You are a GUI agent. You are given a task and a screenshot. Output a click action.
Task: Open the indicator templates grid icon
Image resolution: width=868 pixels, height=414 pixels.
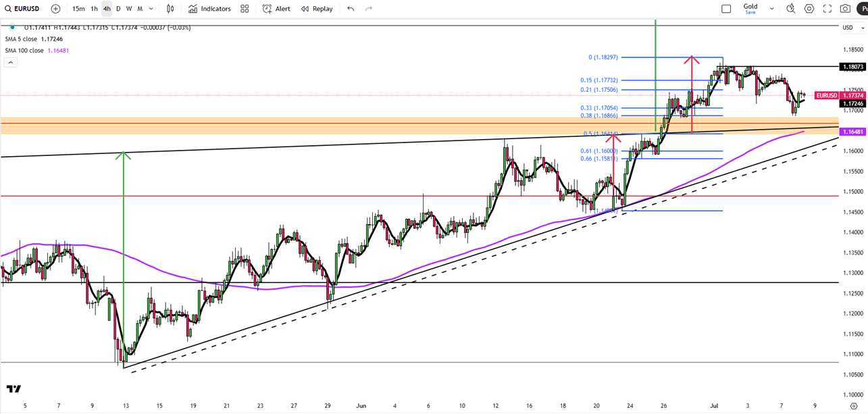point(245,9)
